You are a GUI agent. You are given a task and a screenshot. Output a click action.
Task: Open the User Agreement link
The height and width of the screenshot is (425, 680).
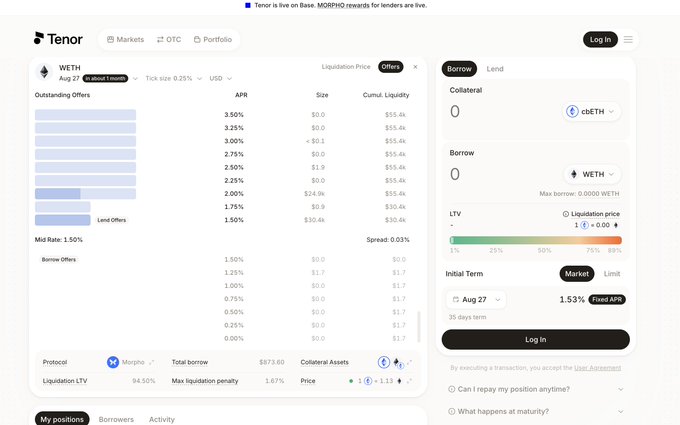(x=598, y=368)
